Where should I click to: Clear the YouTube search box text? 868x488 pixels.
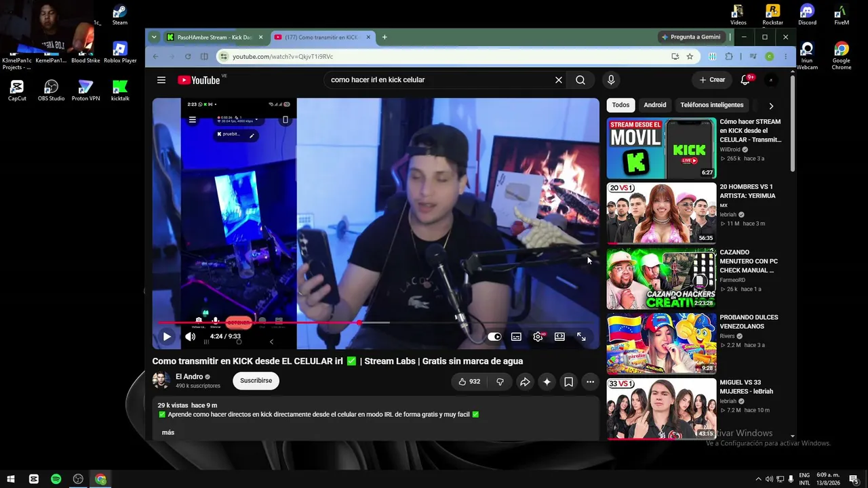click(x=559, y=80)
